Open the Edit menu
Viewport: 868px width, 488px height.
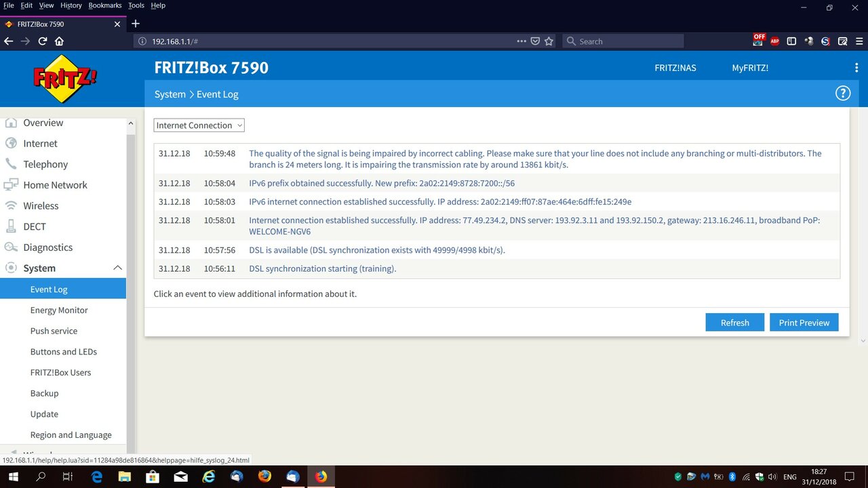click(x=26, y=5)
